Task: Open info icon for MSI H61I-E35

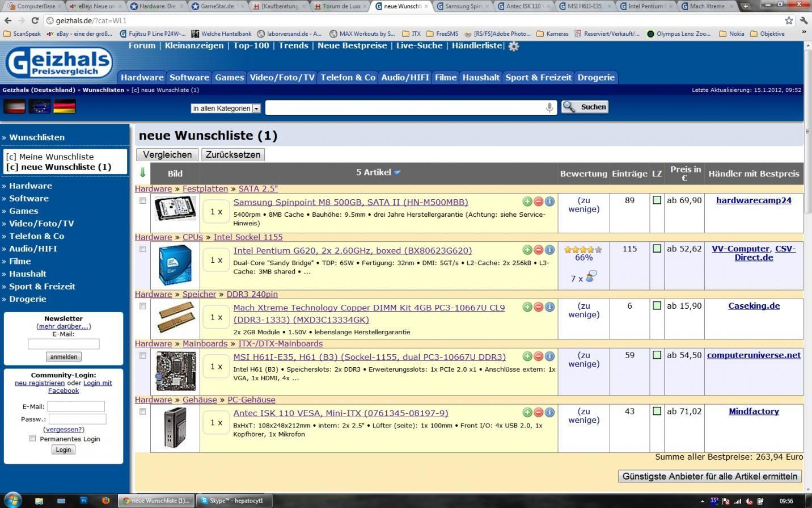Action: (549, 356)
